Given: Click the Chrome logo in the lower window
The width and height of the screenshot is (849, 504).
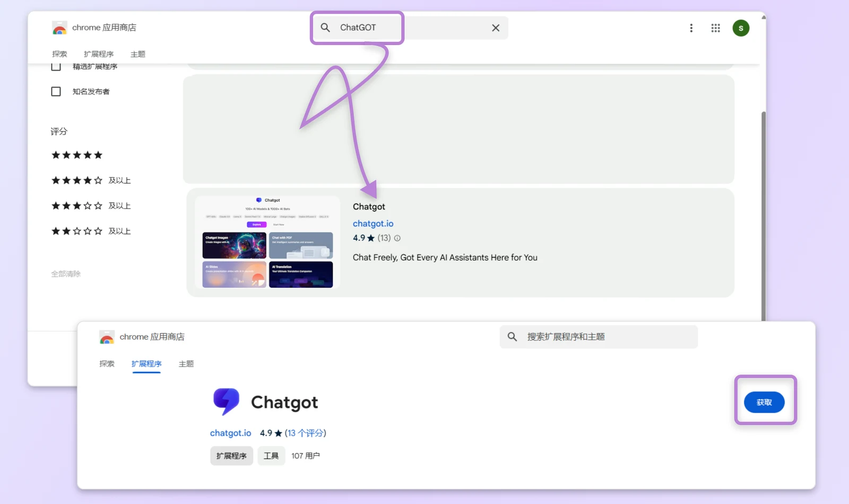Looking at the screenshot, I should coord(106,337).
